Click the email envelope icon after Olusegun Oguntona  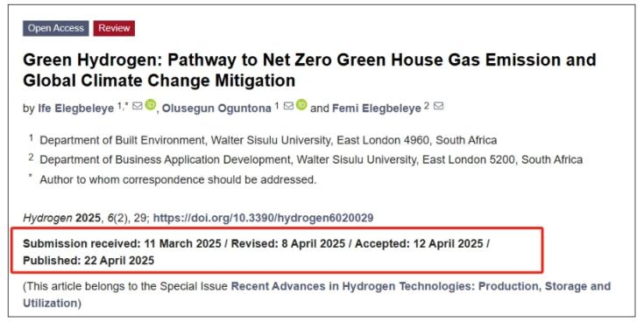pyautogui.click(x=289, y=106)
